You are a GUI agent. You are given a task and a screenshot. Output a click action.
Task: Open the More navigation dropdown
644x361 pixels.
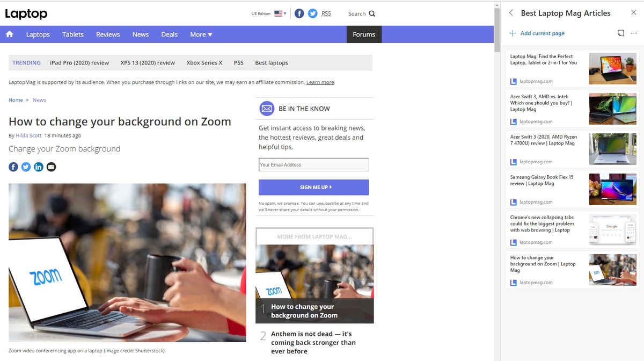201,34
